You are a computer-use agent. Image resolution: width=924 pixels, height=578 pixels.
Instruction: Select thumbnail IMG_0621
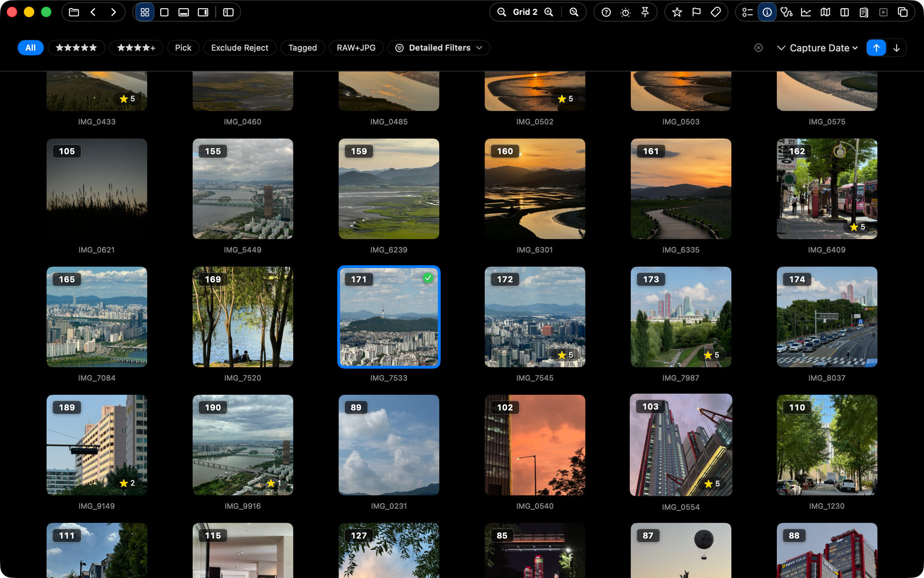click(x=97, y=189)
